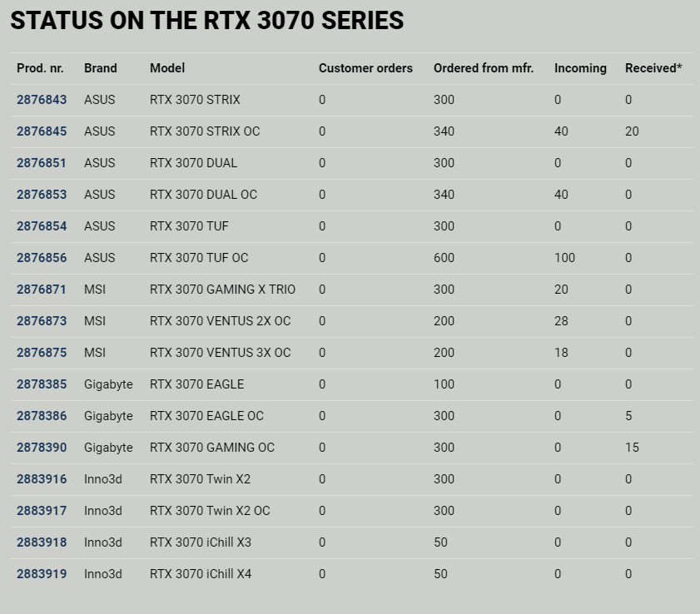Click Gigabyte product number 2878385
Image resolution: width=700 pixels, height=614 pixels.
42,384
